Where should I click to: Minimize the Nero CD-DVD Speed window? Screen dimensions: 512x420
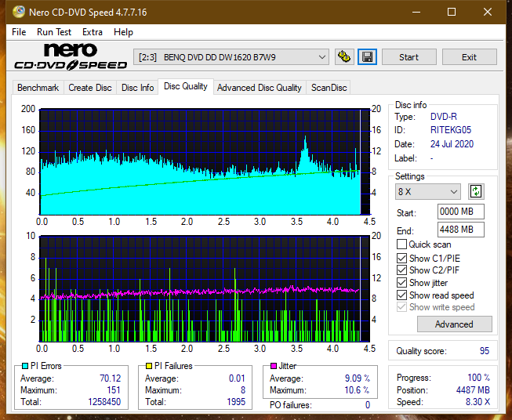(x=416, y=12)
